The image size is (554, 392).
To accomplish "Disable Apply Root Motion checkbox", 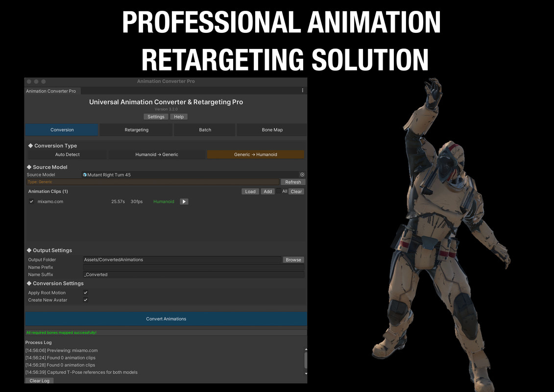I will 86,293.
